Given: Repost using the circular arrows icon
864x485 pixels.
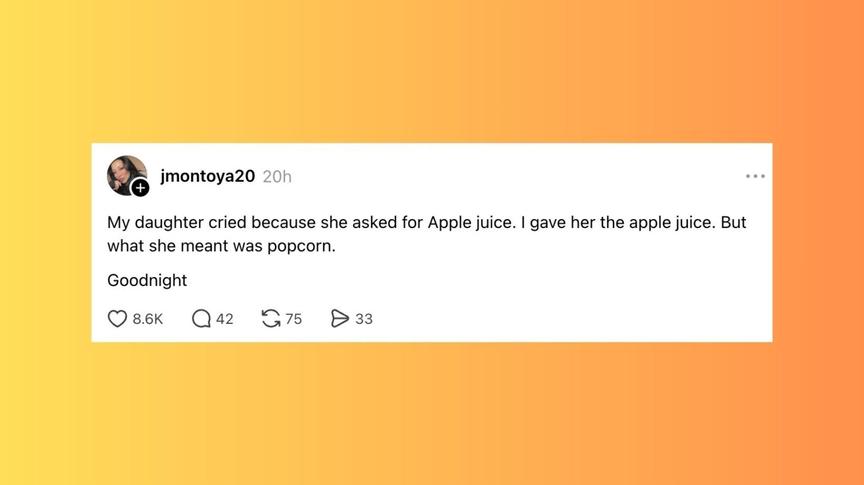Looking at the screenshot, I should (270, 319).
